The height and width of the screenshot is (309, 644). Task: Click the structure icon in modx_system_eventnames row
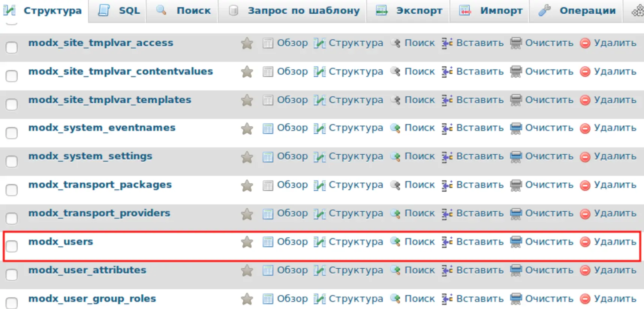[319, 129]
